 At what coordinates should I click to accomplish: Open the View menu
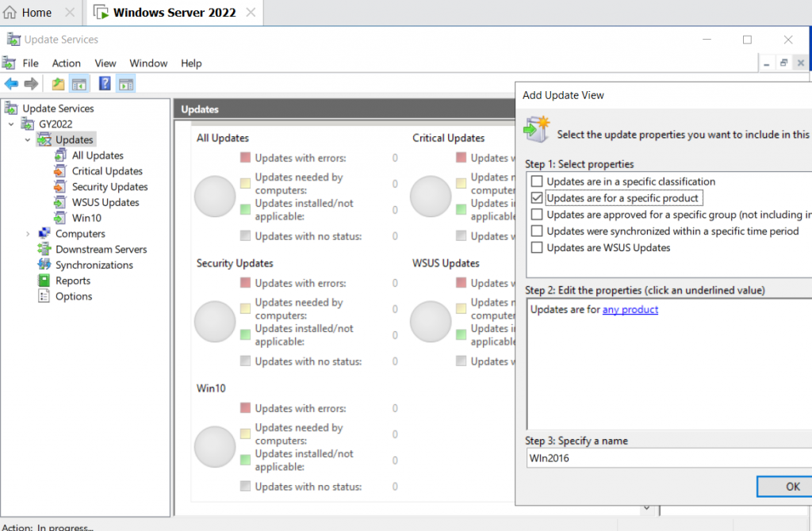105,63
